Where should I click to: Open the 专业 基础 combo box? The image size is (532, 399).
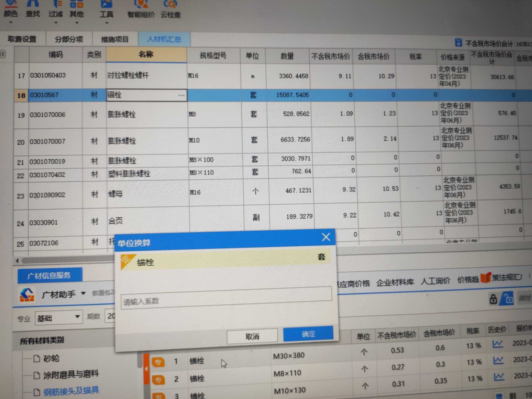tap(59, 317)
